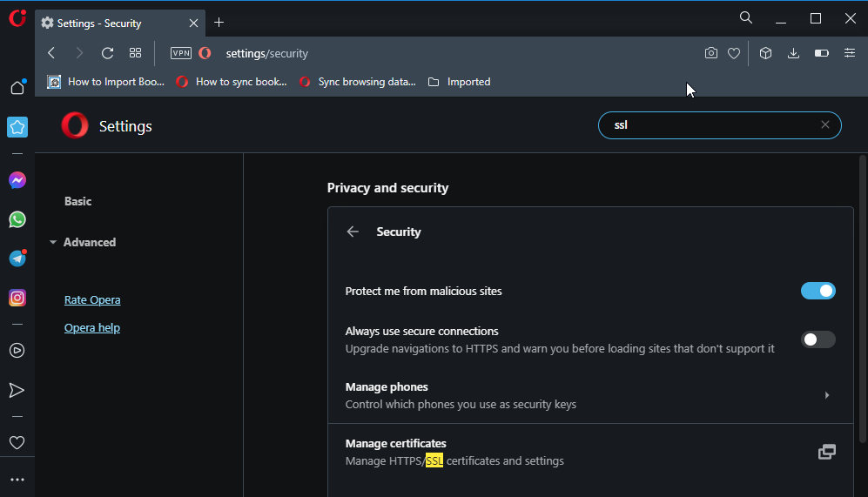
Task: Open the sidebar three-dots setup menu
Action: point(17,480)
